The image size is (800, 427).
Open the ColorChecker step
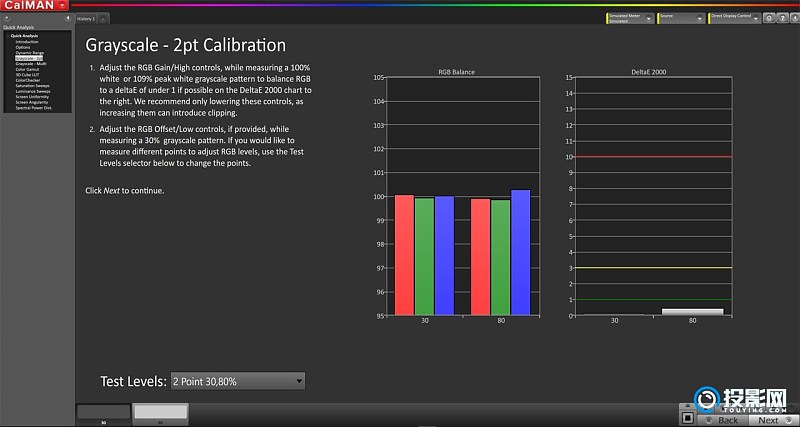tap(28, 80)
